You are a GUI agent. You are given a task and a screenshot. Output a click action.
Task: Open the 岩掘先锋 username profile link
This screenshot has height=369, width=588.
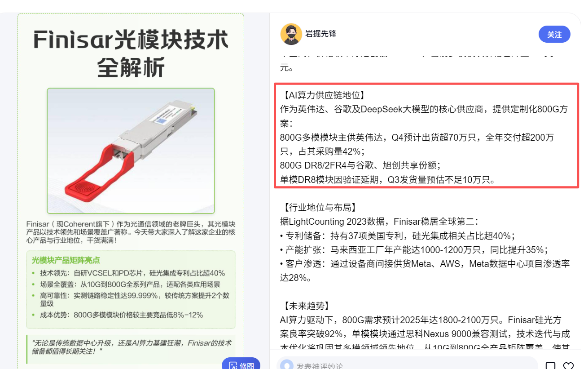pos(320,34)
